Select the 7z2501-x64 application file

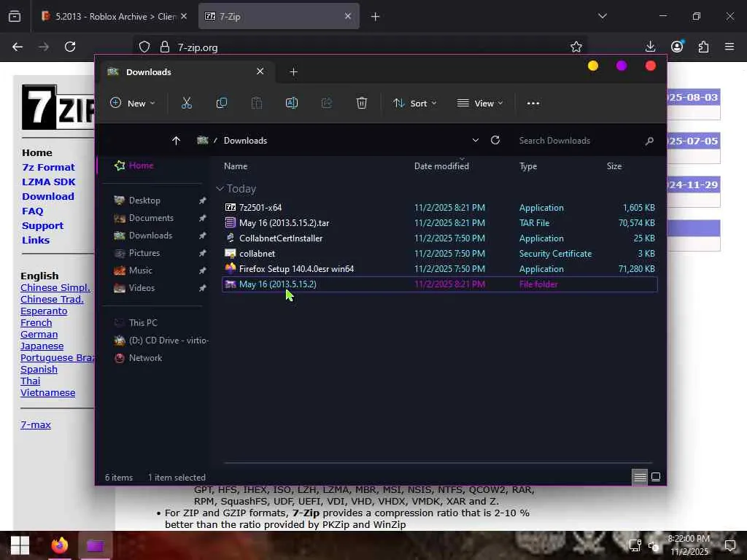(x=440, y=208)
